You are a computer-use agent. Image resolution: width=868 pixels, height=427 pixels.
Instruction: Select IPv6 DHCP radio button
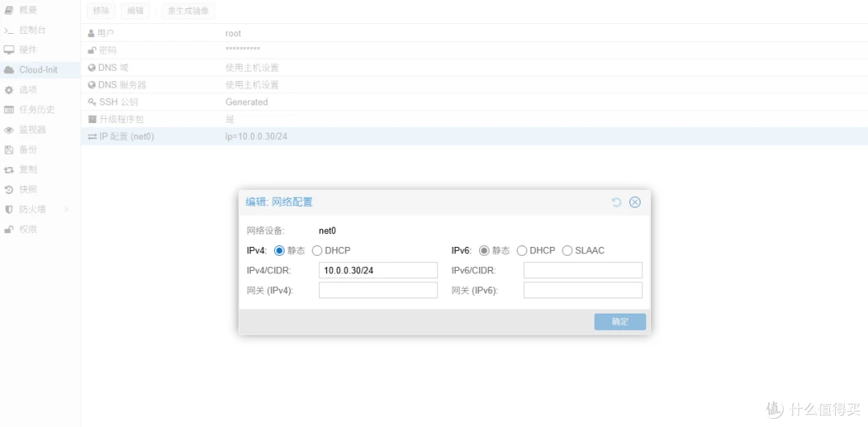tap(522, 250)
